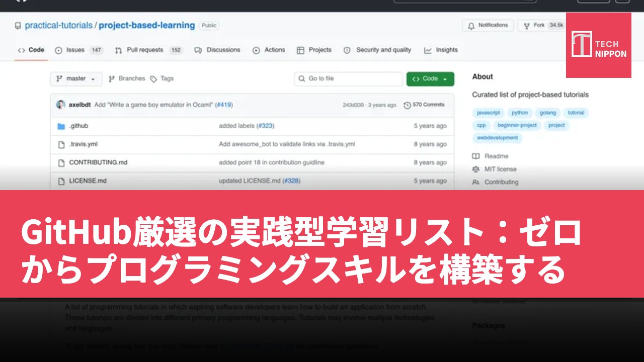Click the Branches icon

112,79
